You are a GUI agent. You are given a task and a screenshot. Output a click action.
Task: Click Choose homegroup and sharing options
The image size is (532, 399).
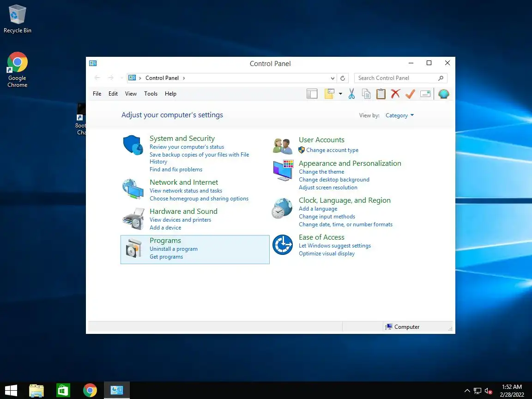click(199, 199)
